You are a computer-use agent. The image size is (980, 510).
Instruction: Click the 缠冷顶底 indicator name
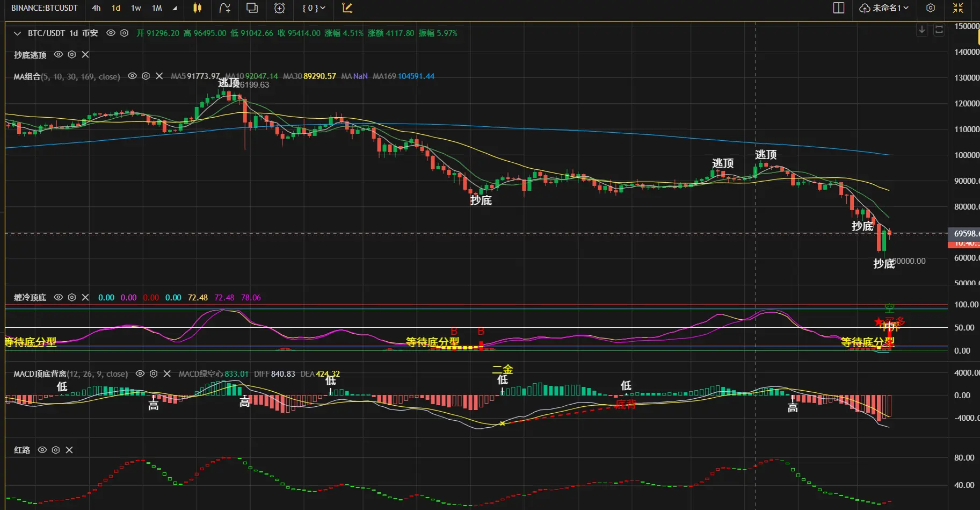coord(30,298)
